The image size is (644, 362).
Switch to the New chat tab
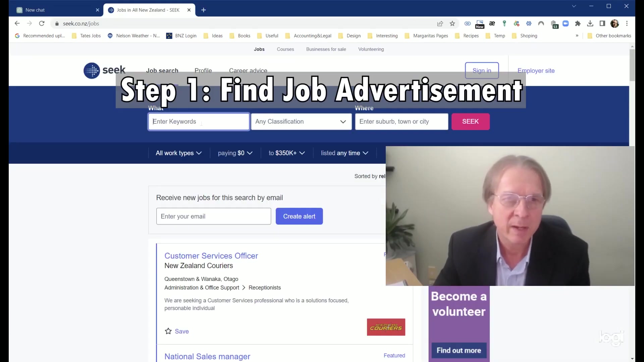point(57,10)
